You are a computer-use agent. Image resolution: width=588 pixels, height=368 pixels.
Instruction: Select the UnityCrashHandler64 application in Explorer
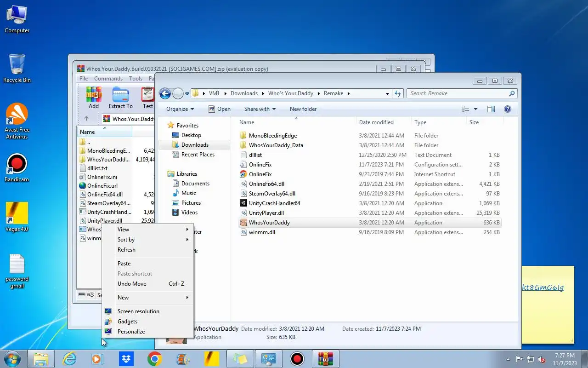[x=274, y=203]
